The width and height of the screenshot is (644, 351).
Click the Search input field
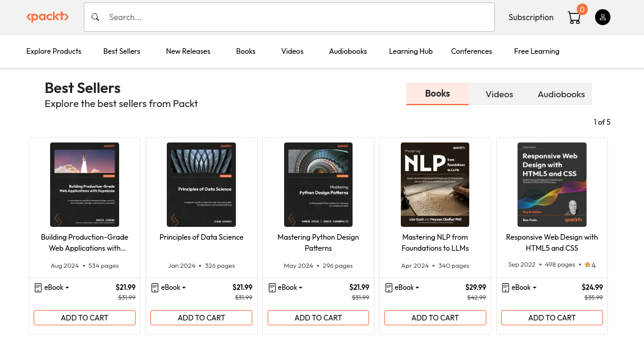tap(289, 17)
